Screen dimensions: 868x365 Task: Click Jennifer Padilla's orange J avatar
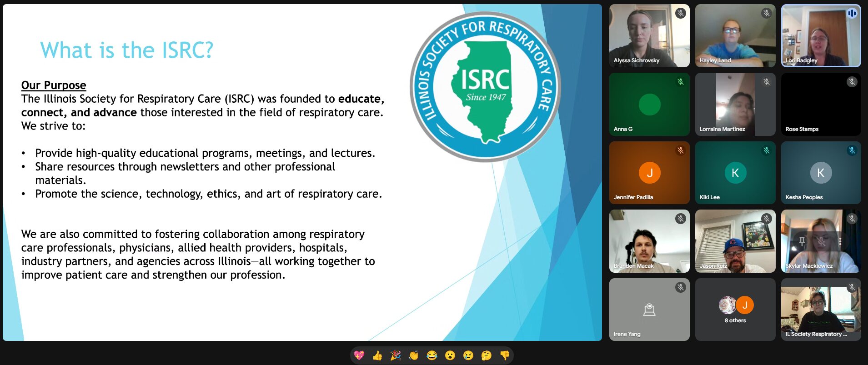point(649,173)
